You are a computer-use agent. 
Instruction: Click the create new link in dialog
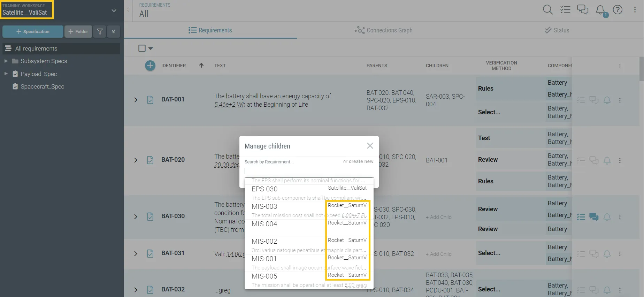coord(361,161)
